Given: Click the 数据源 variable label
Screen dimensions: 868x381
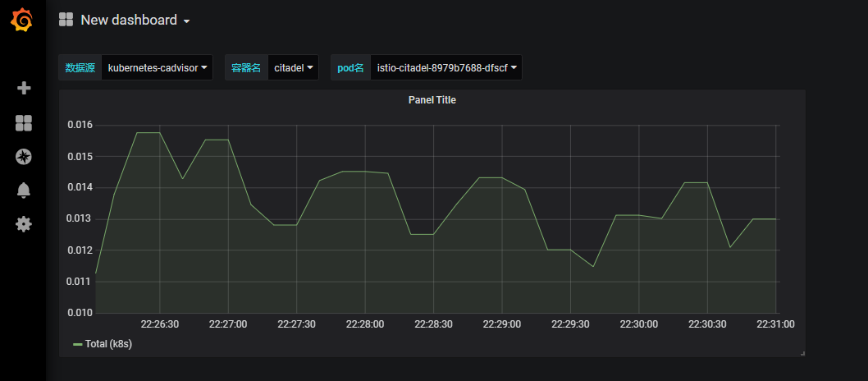Looking at the screenshot, I should (x=80, y=68).
